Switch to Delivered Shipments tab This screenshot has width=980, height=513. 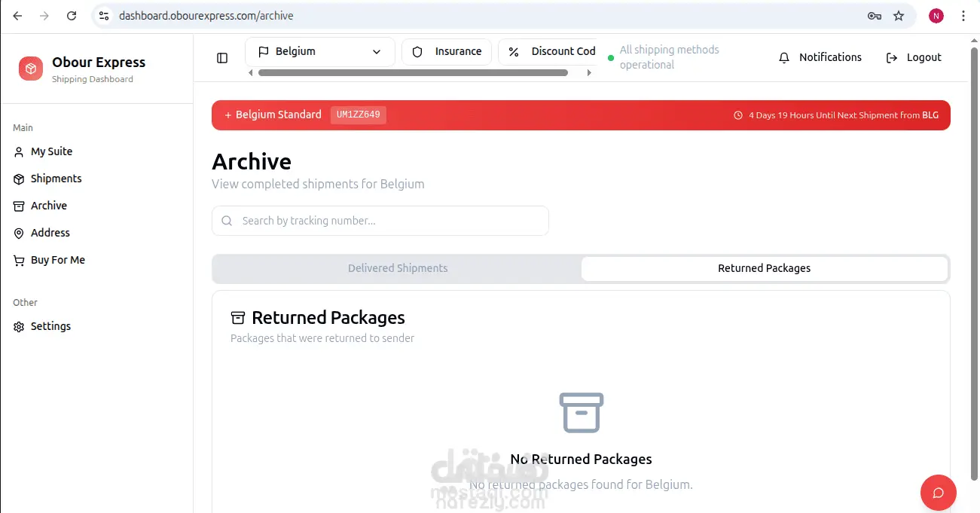click(398, 268)
